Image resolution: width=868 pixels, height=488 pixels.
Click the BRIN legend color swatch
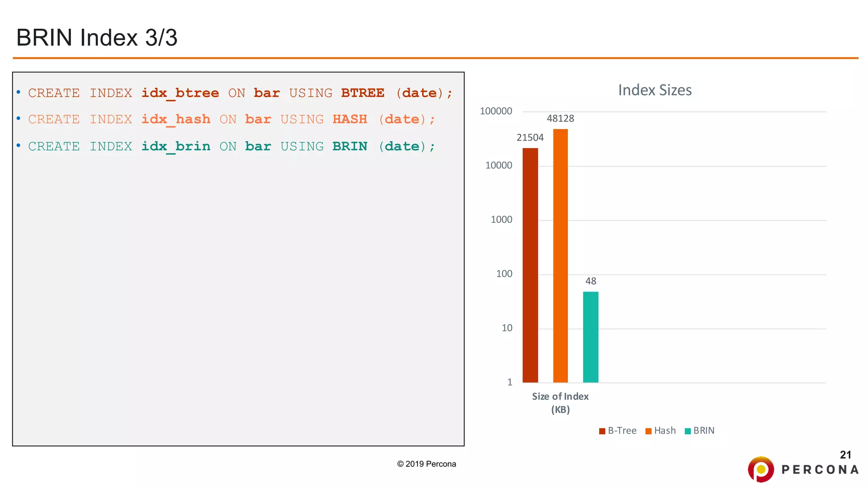[x=687, y=431]
